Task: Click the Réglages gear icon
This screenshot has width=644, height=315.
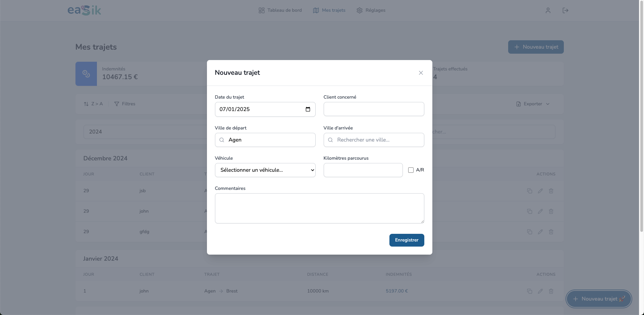Action: (360, 10)
